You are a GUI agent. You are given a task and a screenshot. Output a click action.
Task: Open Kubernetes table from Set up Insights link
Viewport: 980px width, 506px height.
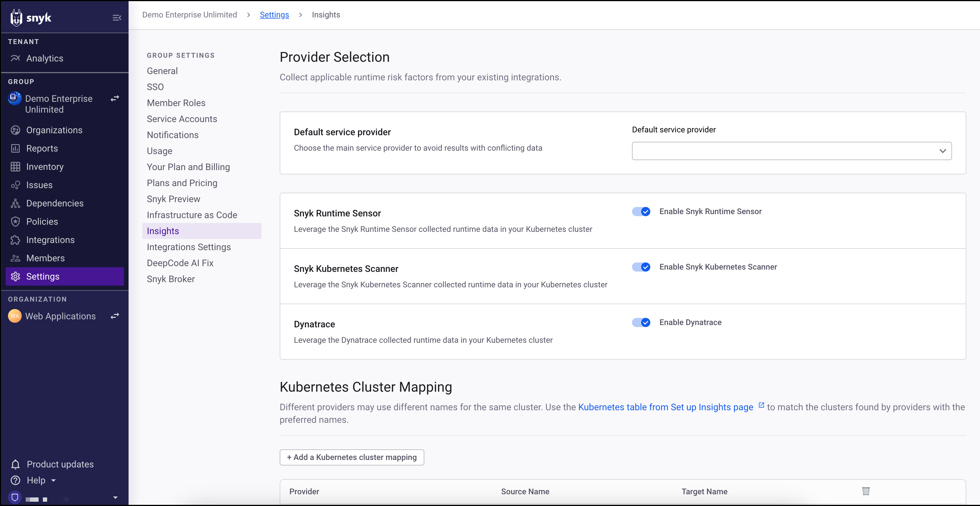665,407
